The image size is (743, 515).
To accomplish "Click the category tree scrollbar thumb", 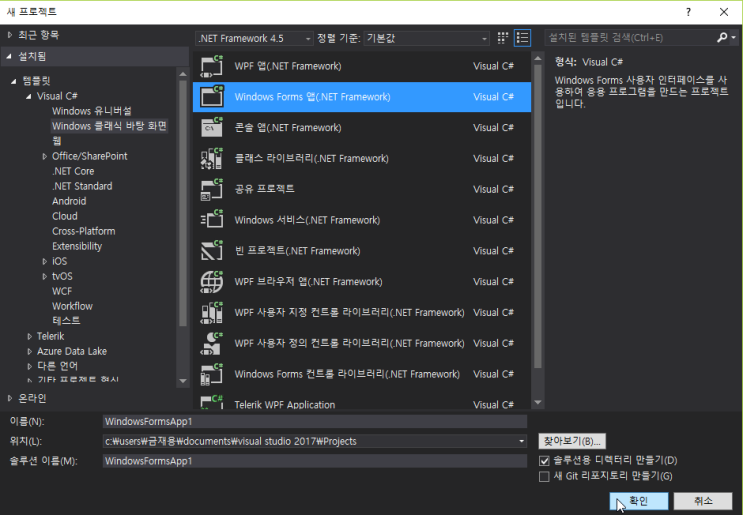I will pos(183,203).
